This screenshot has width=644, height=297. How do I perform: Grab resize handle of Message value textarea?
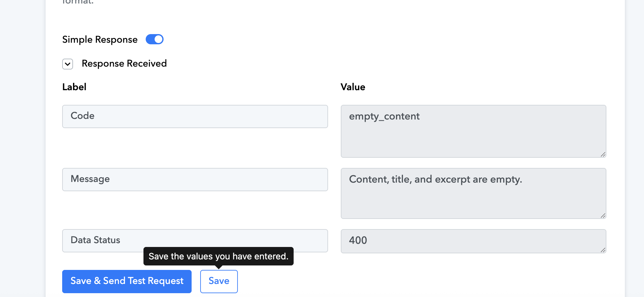coord(603,215)
